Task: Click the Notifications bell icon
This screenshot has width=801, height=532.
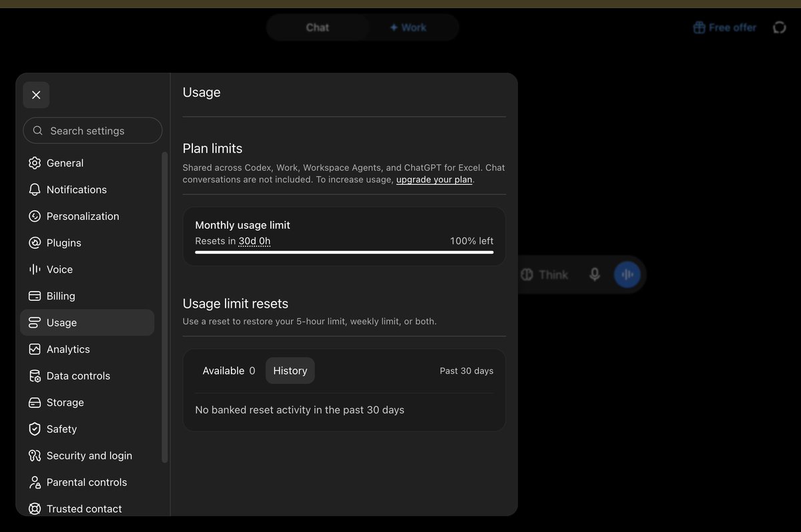Action: click(35, 190)
